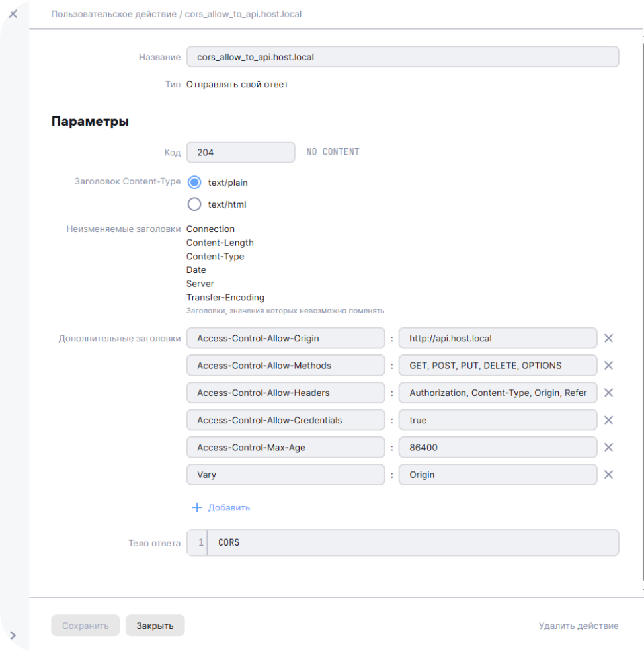Click the Сохранить button
This screenshot has width=644, height=652.
click(x=85, y=626)
